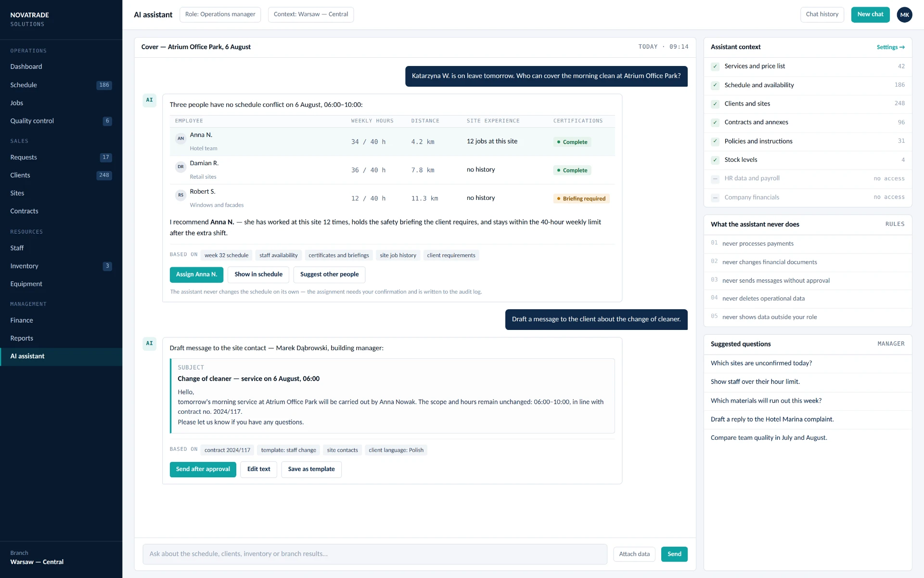Toggle the Policies and instructions checkbox

point(715,141)
